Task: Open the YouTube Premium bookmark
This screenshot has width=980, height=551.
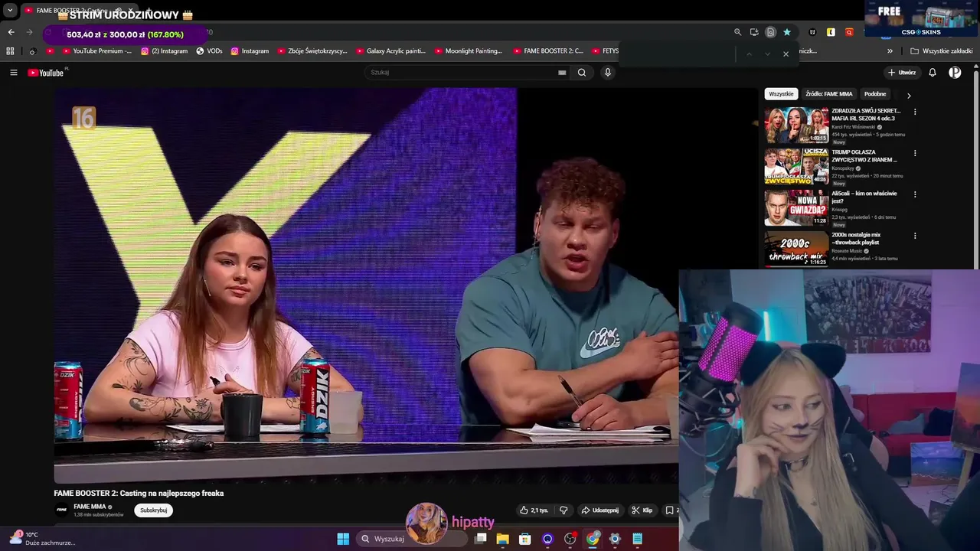Action: pos(96,51)
